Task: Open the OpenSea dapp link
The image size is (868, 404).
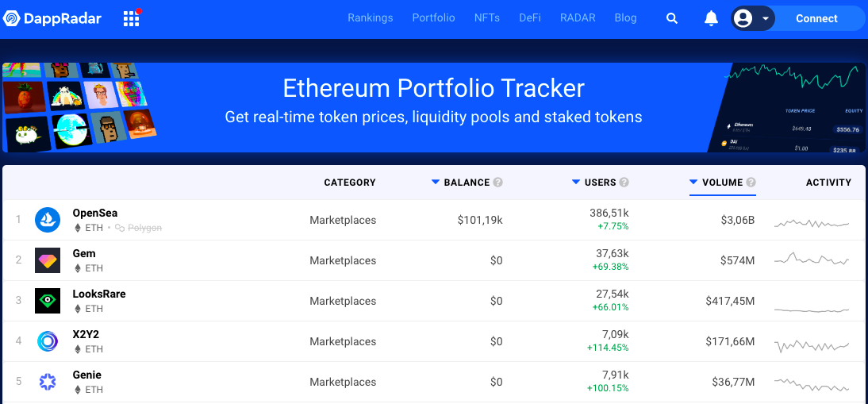Action: tap(94, 213)
